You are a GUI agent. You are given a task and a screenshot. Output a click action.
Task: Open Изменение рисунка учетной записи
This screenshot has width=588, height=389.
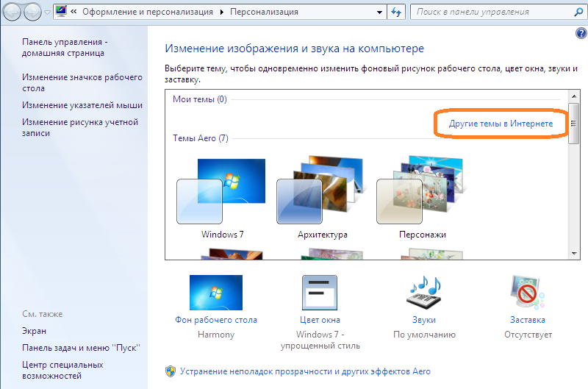pyautogui.click(x=80, y=127)
